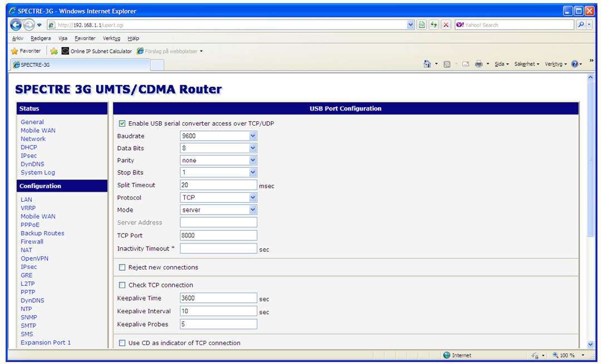Image resolution: width=601 pixels, height=364 pixels.
Task: Open the Favoriter menu in menu bar
Action: (85, 38)
